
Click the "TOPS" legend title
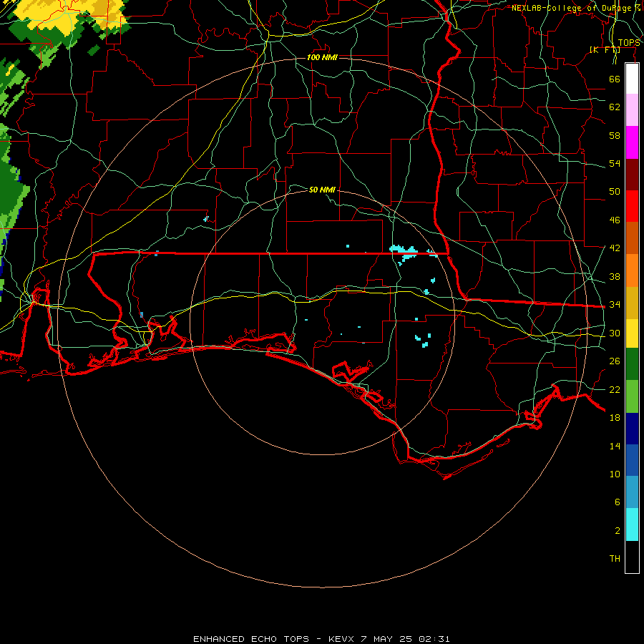tap(629, 43)
